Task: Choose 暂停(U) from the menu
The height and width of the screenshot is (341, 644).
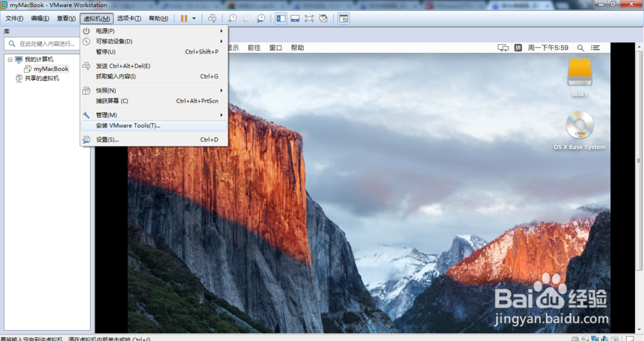Action: (x=154, y=52)
